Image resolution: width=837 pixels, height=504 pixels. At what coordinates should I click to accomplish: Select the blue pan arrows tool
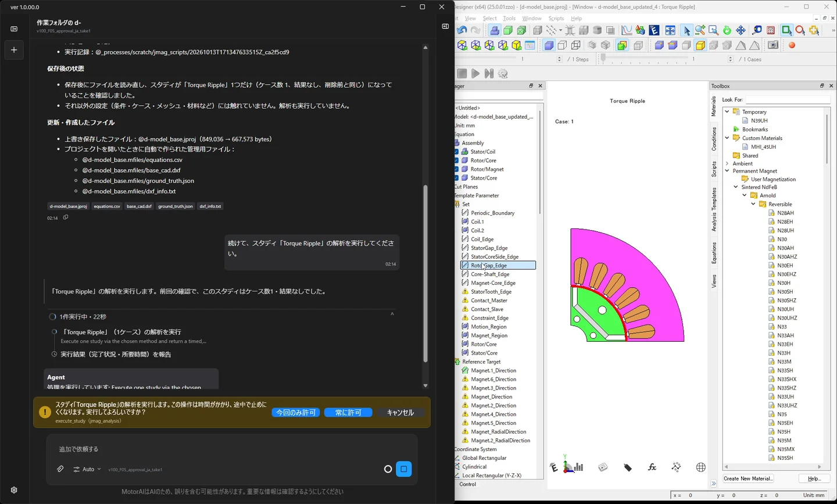point(741,30)
